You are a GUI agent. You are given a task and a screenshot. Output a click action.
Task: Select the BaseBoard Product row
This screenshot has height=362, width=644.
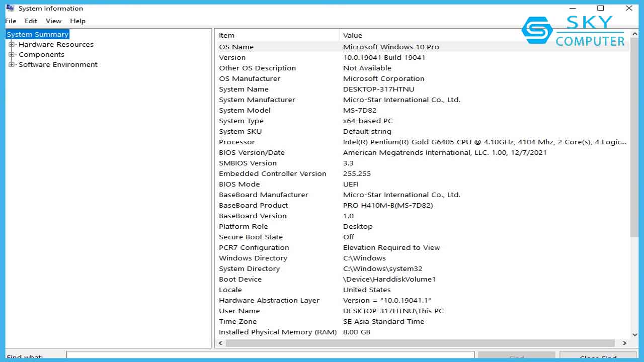[x=423, y=205]
